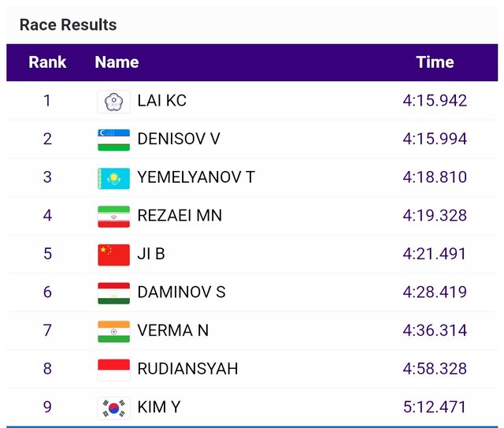This screenshot has width=504, height=428.
Task: Click the Uzbekistan flag beside DENISOV V
Action: tap(113, 140)
